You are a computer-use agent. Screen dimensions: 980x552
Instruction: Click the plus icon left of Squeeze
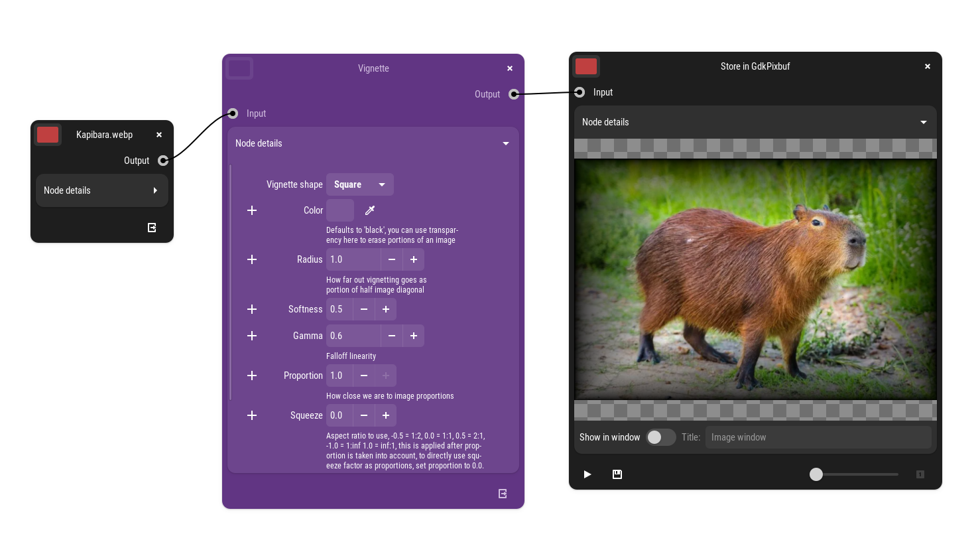pyautogui.click(x=252, y=415)
